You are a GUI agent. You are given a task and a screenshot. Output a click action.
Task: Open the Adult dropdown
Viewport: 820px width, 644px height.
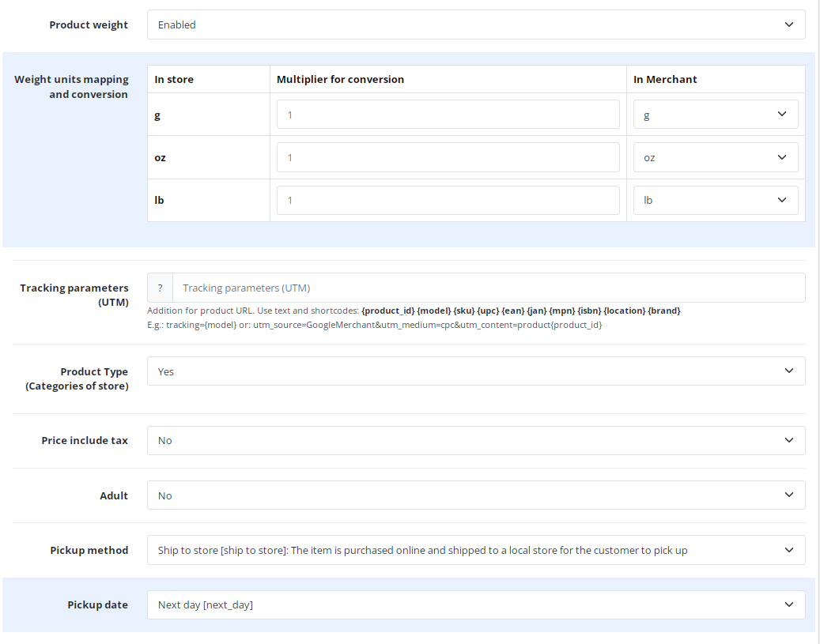(476, 495)
